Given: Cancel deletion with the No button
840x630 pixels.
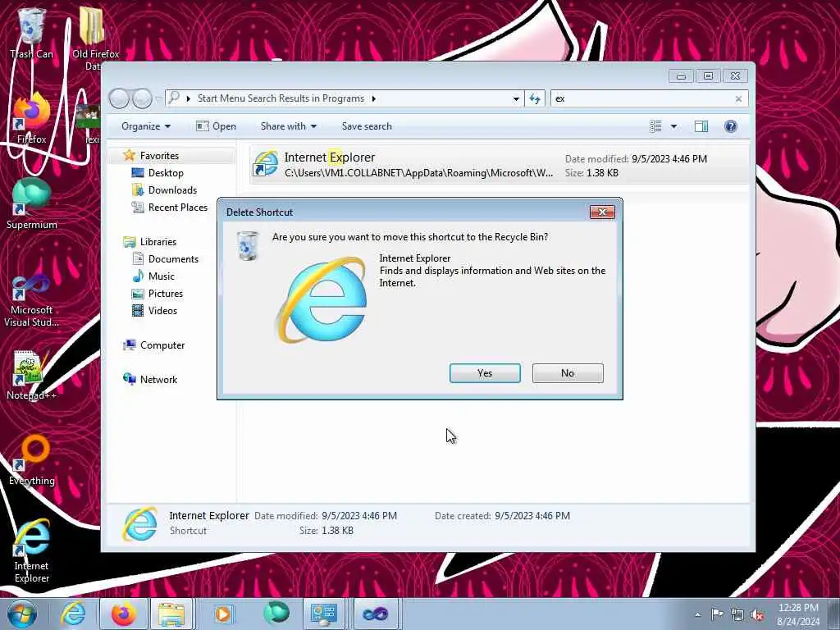Looking at the screenshot, I should click(568, 373).
